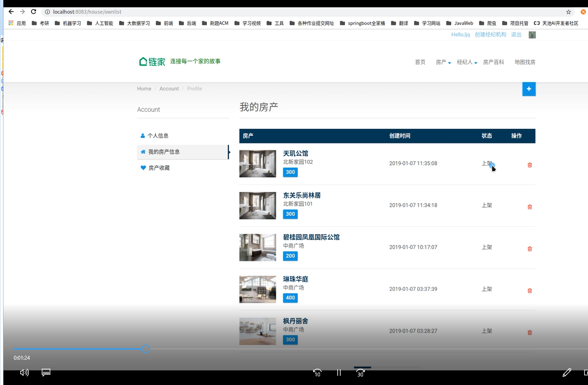Open 房产百科 in the navigation bar

[x=493, y=62]
